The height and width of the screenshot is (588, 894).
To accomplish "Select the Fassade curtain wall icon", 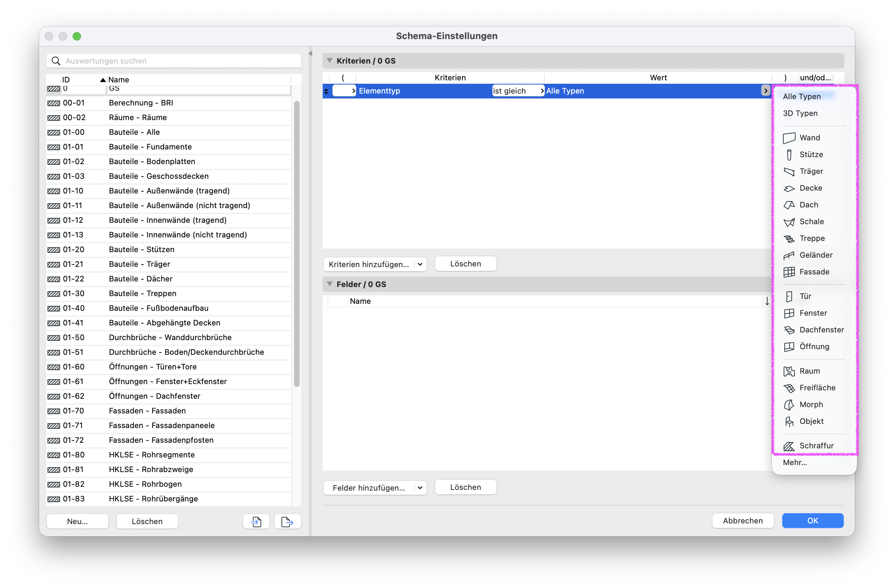I will click(789, 272).
